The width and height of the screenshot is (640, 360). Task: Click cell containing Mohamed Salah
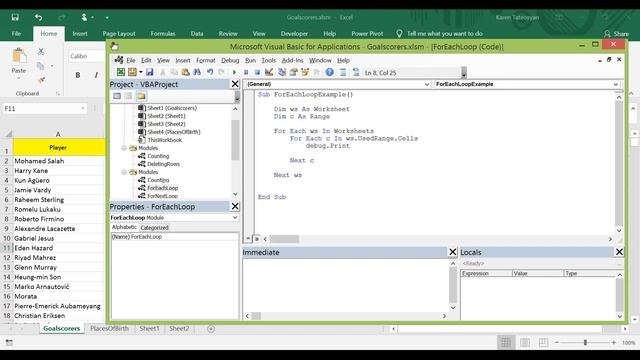pos(59,161)
